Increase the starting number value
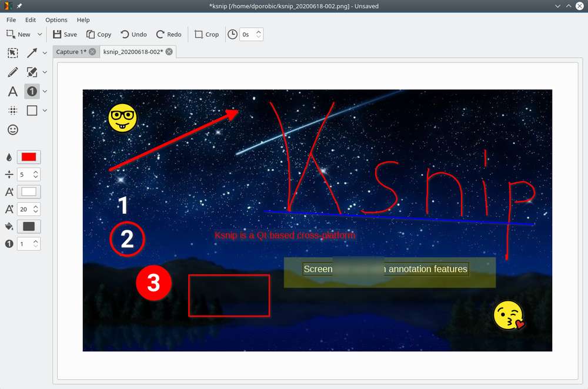The height and width of the screenshot is (389, 588). [x=36, y=242]
